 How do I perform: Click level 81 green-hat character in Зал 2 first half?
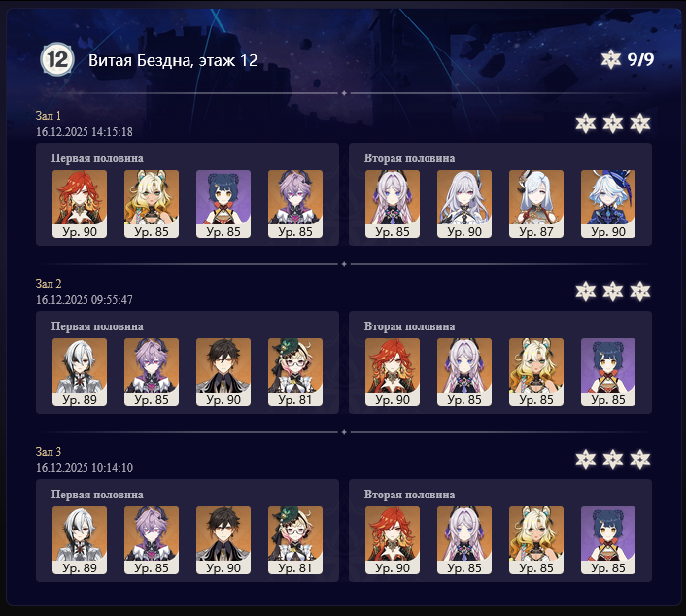click(x=295, y=372)
